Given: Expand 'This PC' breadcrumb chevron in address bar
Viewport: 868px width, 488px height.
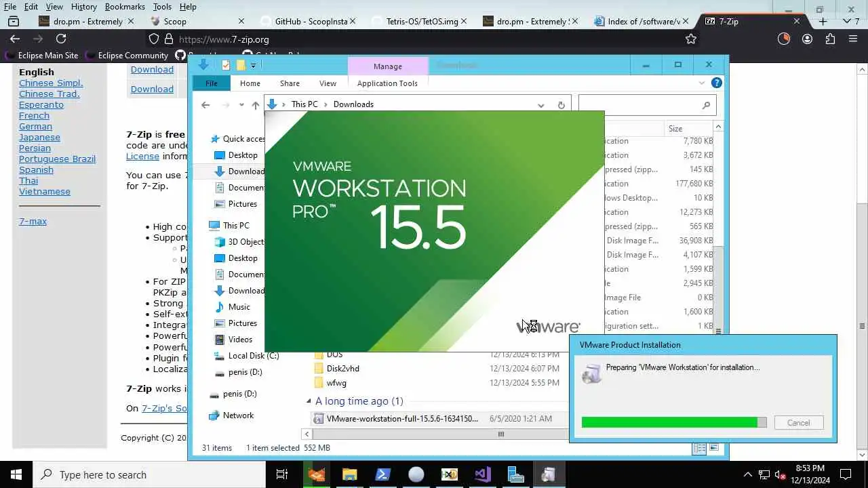Looking at the screenshot, I should pos(325,104).
